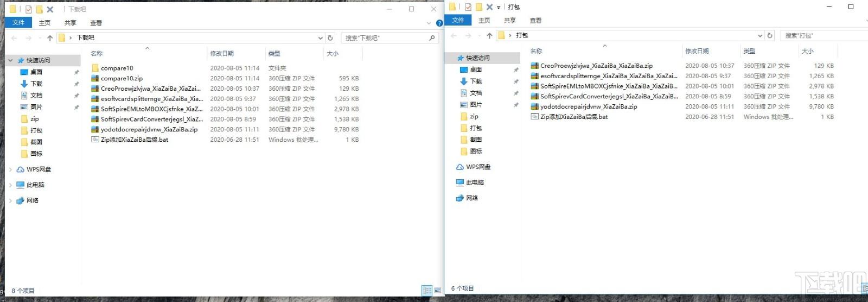The width and height of the screenshot is (868, 302).
Task: Expand WPS网盘 in 下载吧 navigation pane
Action: point(10,169)
